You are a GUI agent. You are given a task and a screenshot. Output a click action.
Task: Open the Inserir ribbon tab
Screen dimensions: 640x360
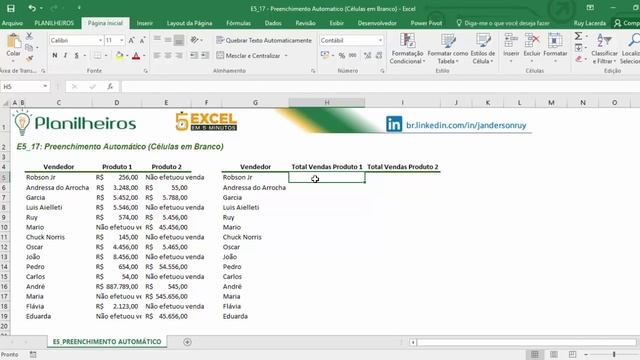pos(144,23)
